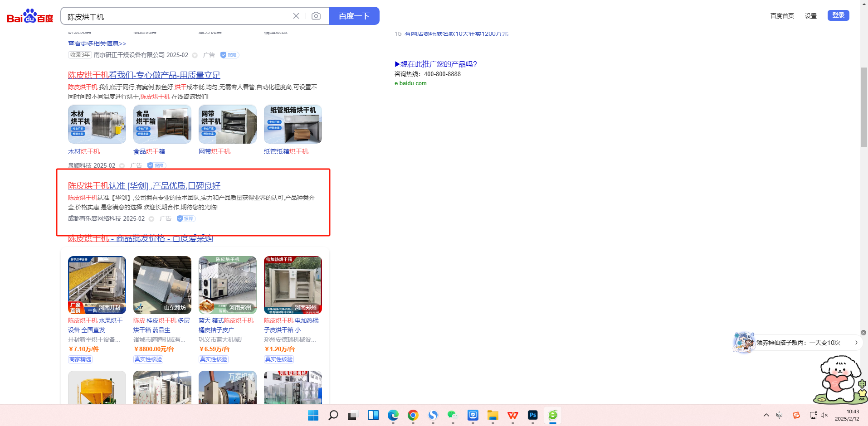Click 真实性核验 tag under ¥8800.00元/台

[148, 359]
